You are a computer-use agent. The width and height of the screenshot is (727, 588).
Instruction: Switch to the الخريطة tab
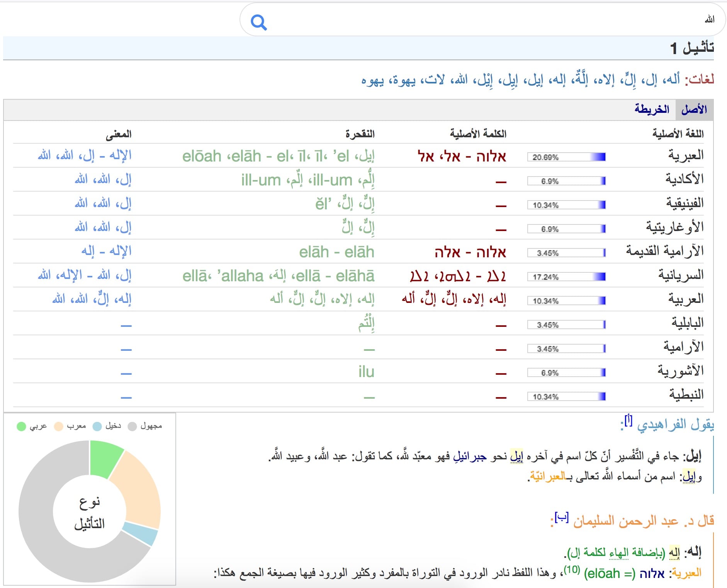click(652, 109)
